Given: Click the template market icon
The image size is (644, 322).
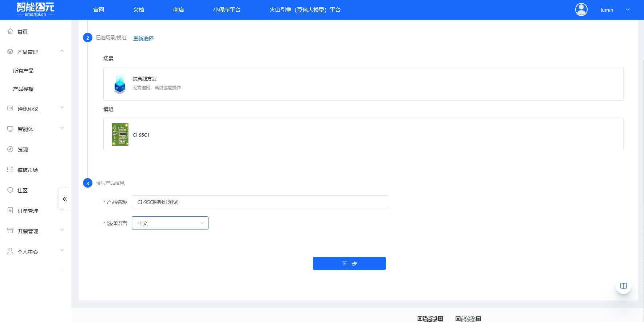Looking at the screenshot, I should click(10, 170).
